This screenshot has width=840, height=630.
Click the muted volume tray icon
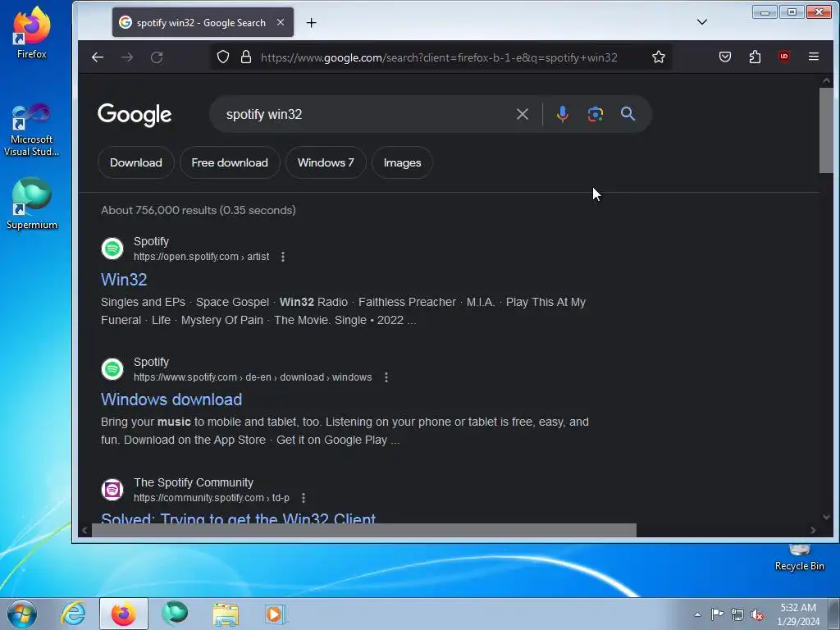click(x=757, y=614)
